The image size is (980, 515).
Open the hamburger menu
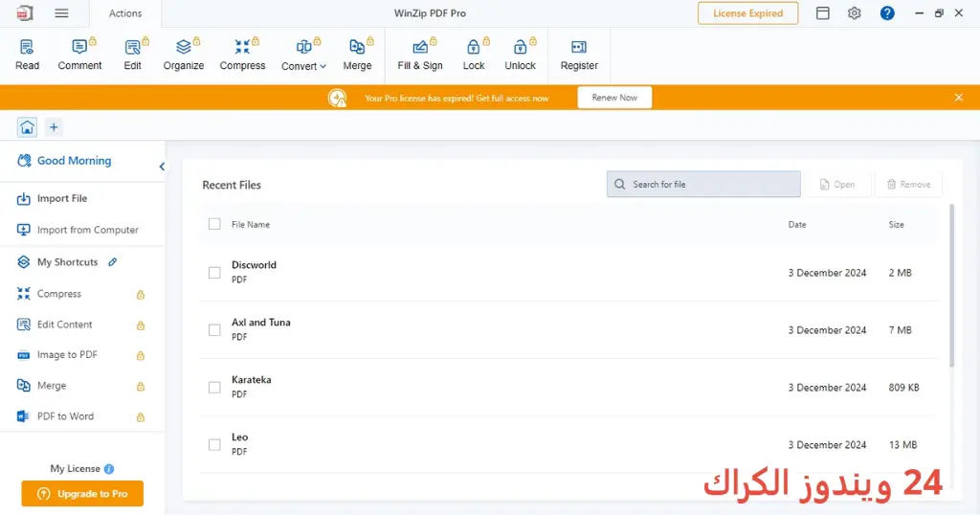(61, 13)
